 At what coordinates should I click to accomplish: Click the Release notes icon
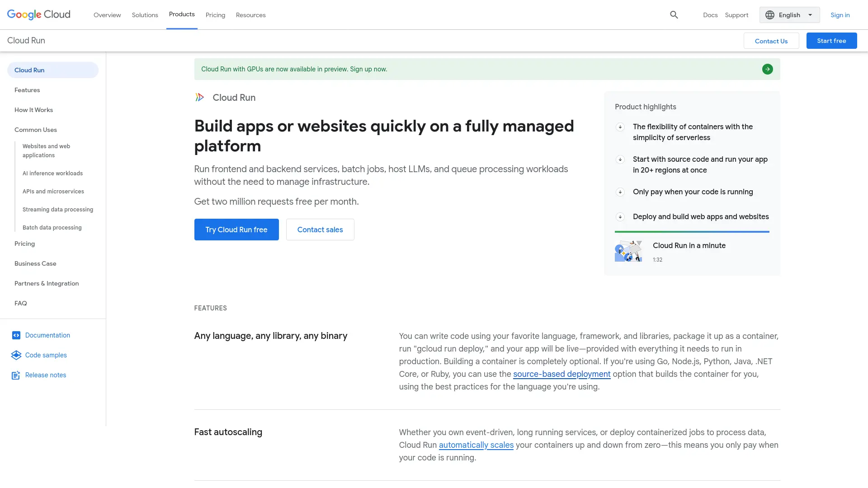[x=16, y=375]
